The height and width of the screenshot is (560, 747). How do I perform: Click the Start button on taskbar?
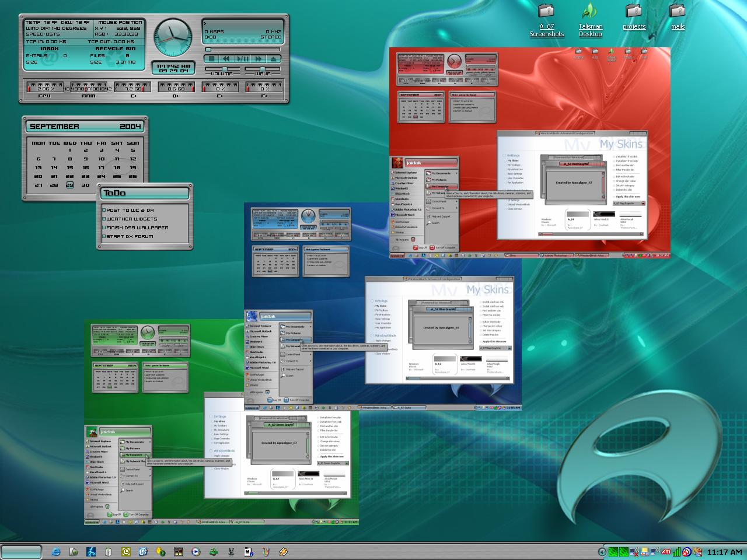click(x=21, y=551)
